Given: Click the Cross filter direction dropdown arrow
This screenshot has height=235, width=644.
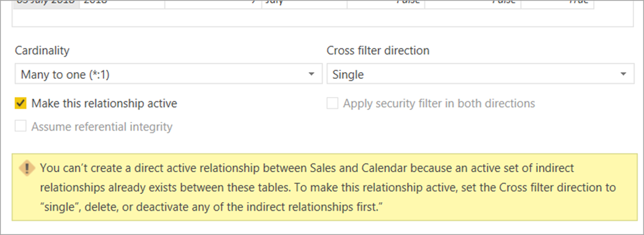Looking at the screenshot, I should (624, 75).
